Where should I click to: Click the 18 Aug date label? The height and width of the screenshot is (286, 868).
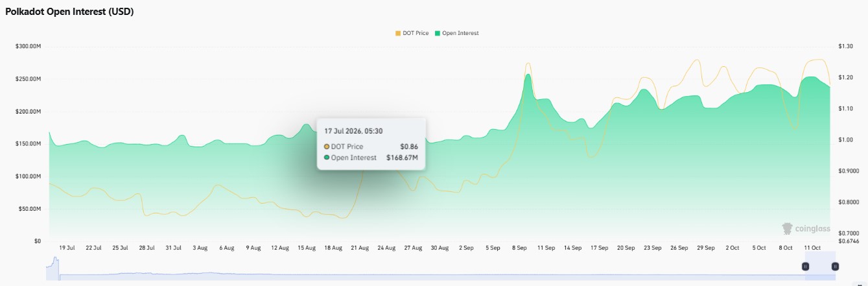click(x=333, y=248)
